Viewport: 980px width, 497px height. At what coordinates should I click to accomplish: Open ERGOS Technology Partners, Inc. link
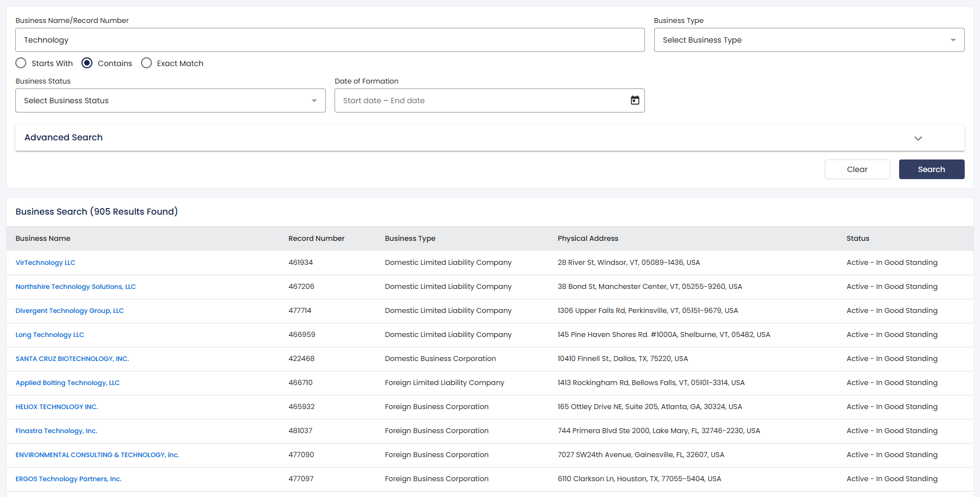[x=68, y=479]
